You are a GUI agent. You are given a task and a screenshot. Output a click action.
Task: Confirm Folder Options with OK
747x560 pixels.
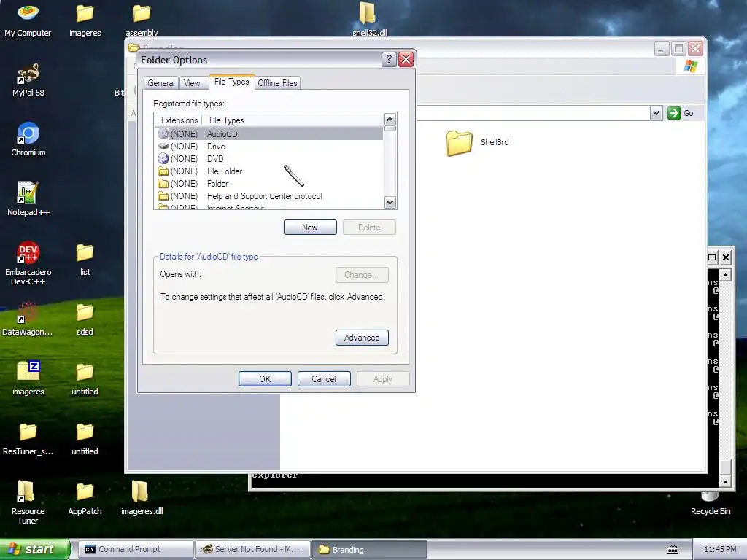pyautogui.click(x=265, y=378)
